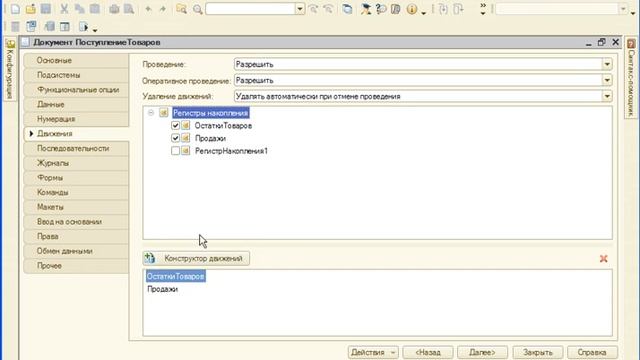Click the help question-mark icon
This screenshot has height=360, width=640.
pyautogui.click(x=381, y=9)
